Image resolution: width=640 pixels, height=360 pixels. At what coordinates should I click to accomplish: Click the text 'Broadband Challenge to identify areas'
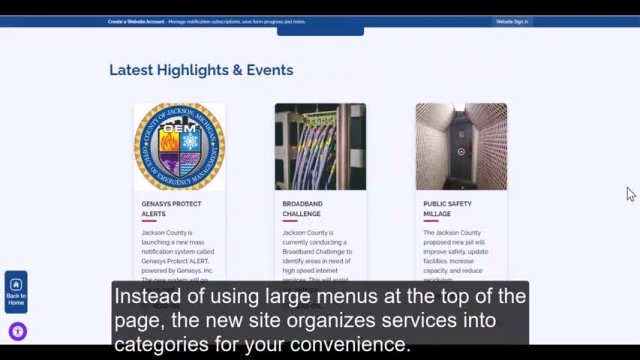(317, 256)
